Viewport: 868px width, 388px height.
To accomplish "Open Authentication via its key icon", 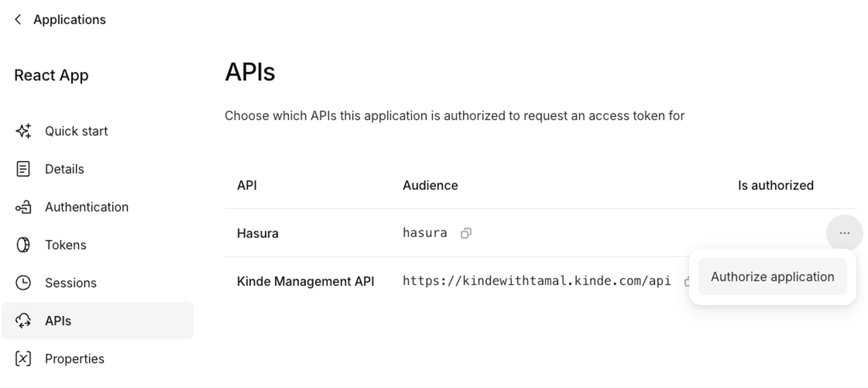I will tap(23, 207).
